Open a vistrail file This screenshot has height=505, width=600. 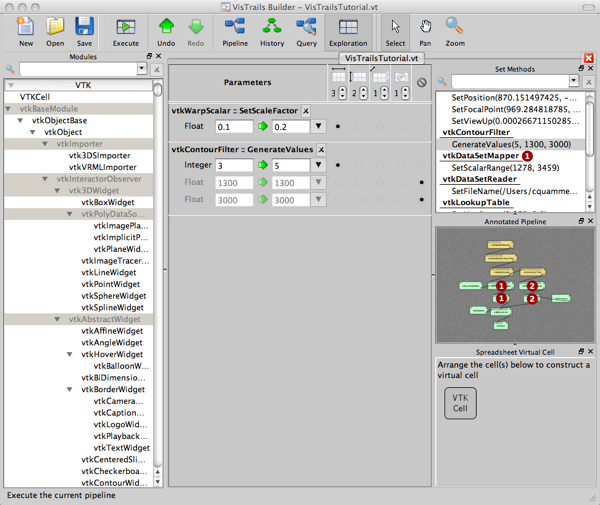tap(55, 32)
